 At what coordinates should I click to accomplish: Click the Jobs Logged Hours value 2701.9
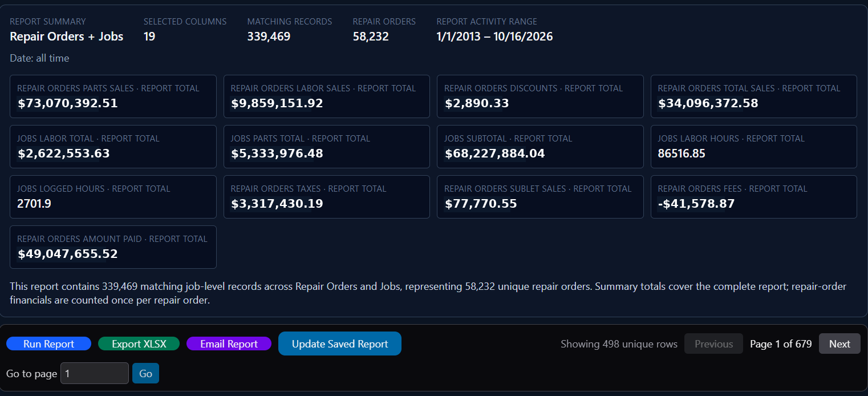click(x=34, y=204)
